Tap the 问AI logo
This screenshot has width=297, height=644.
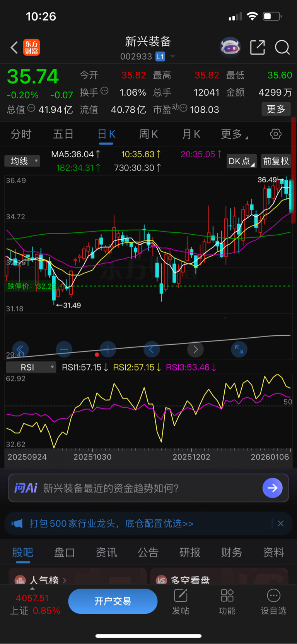point(26,488)
